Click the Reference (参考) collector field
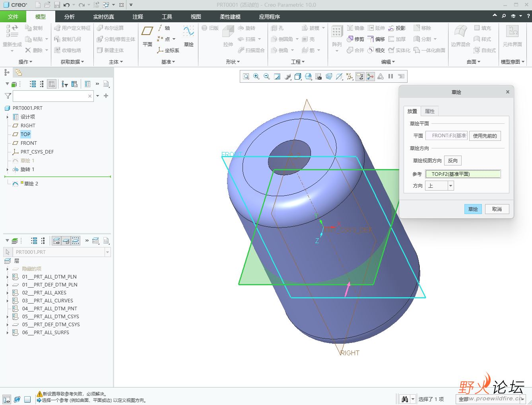 coord(463,174)
